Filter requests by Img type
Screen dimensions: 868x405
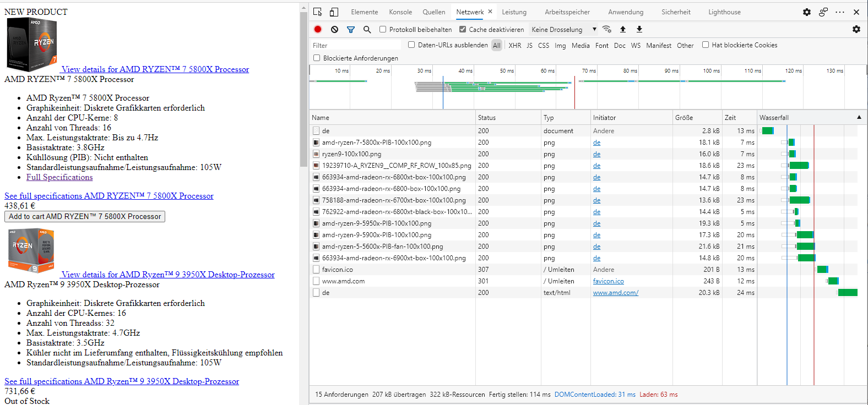click(x=560, y=45)
